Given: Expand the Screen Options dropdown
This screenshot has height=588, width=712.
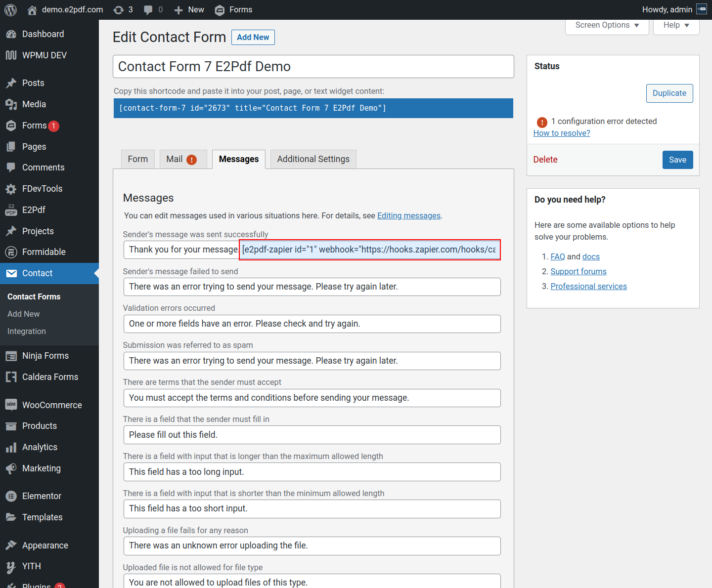Looking at the screenshot, I should (607, 25).
